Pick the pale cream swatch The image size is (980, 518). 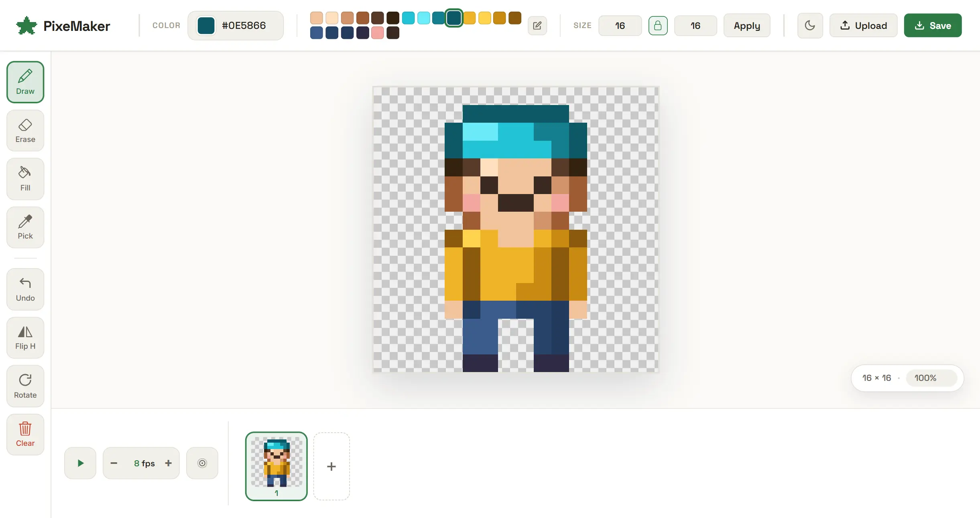[332, 18]
